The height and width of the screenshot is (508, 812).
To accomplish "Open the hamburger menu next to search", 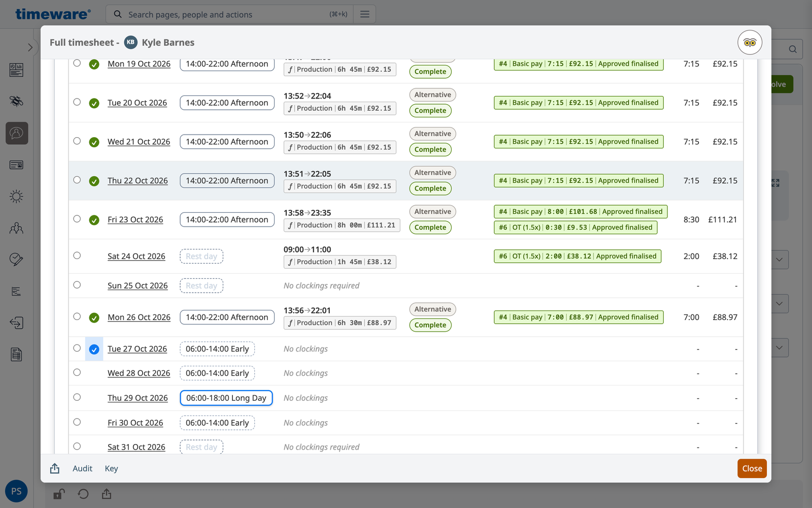I will [365, 14].
